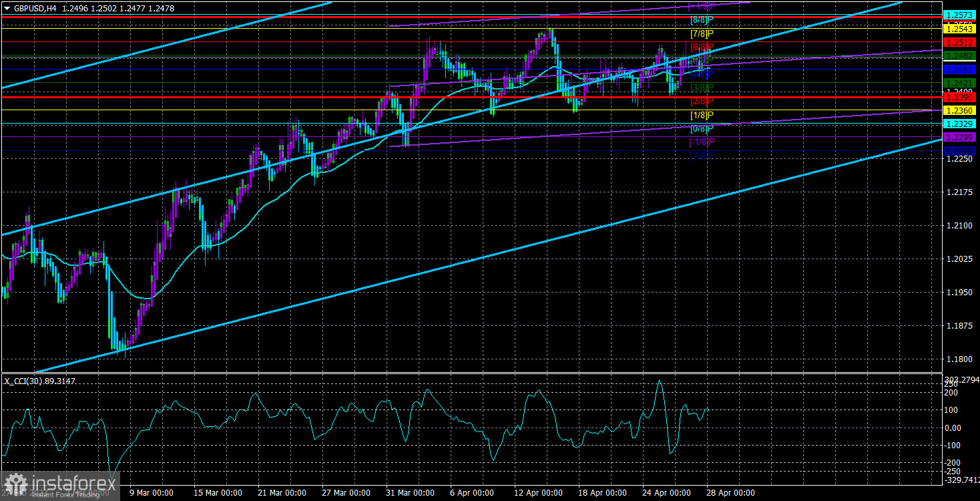Click the cyan 1.2573 price label
The image size is (980, 501).
(x=960, y=15)
